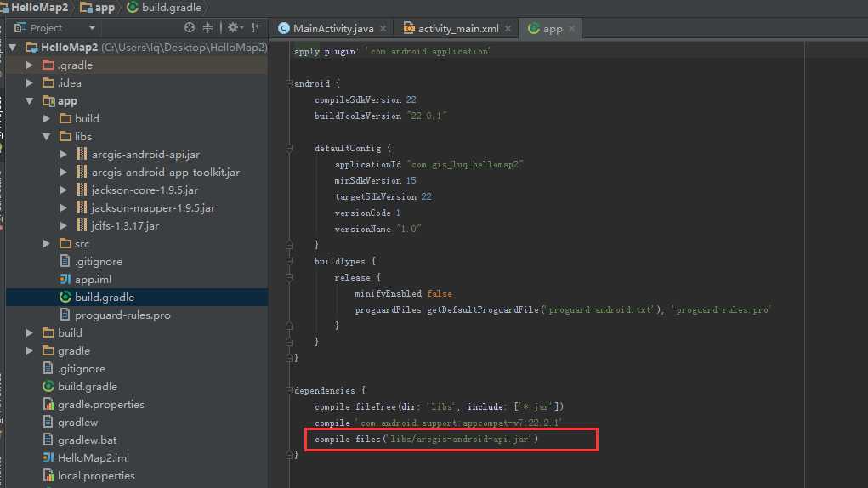Screen dimensions: 868x488
Task: Expand the gradle folder
Action: 30,351
